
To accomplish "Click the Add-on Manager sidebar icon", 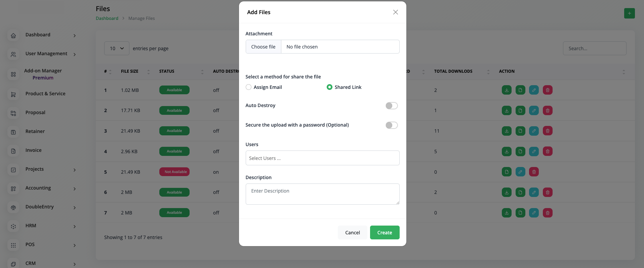I will tap(13, 74).
